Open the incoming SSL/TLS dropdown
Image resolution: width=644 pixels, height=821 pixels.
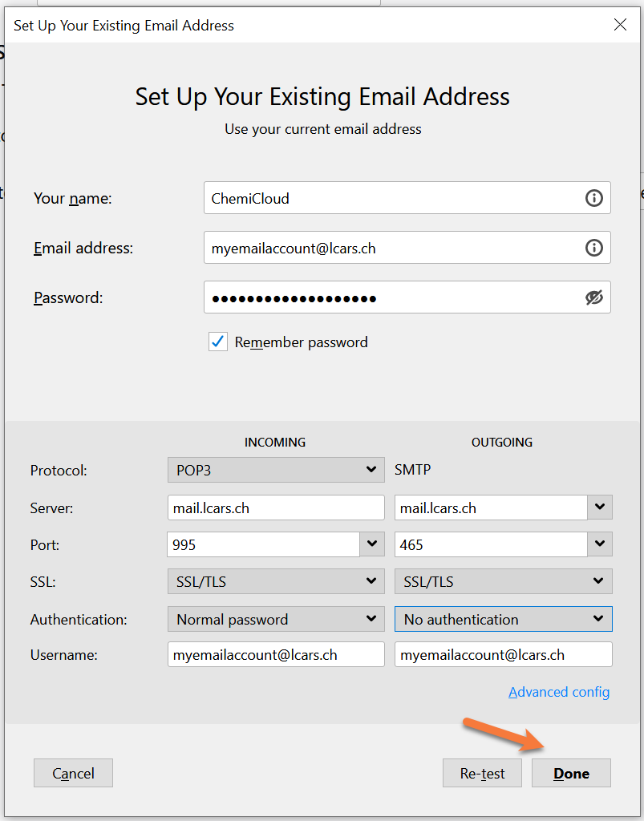click(275, 581)
